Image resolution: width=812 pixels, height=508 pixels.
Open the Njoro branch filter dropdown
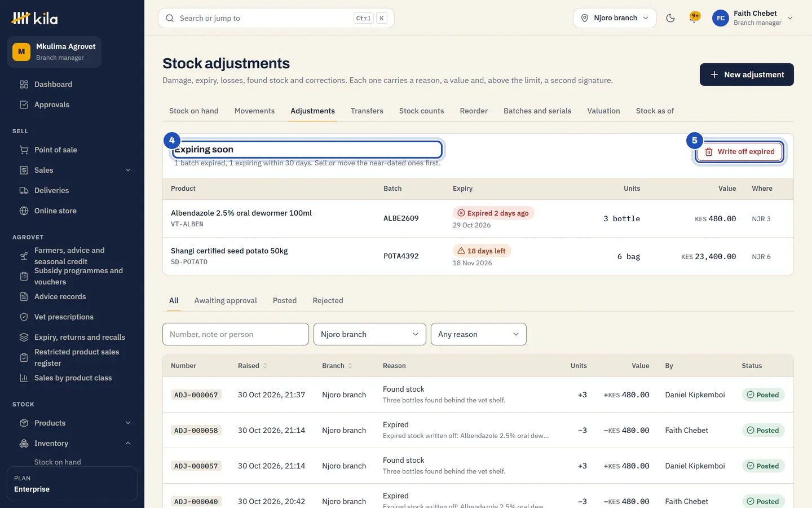click(369, 334)
